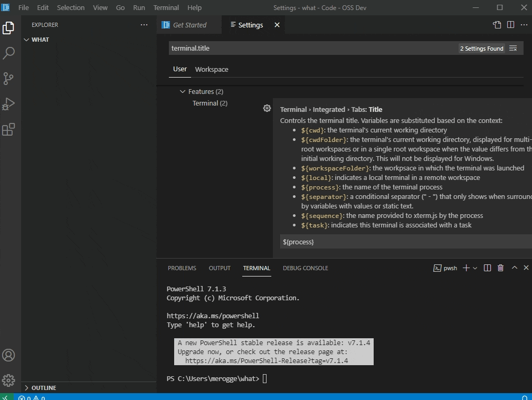Switch to the Workspace settings tab

coord(211,69)
